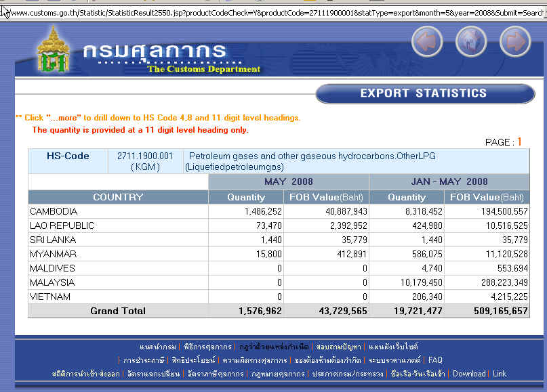
Task: Open the Link footer link
Action: click(x=499, y=374)
